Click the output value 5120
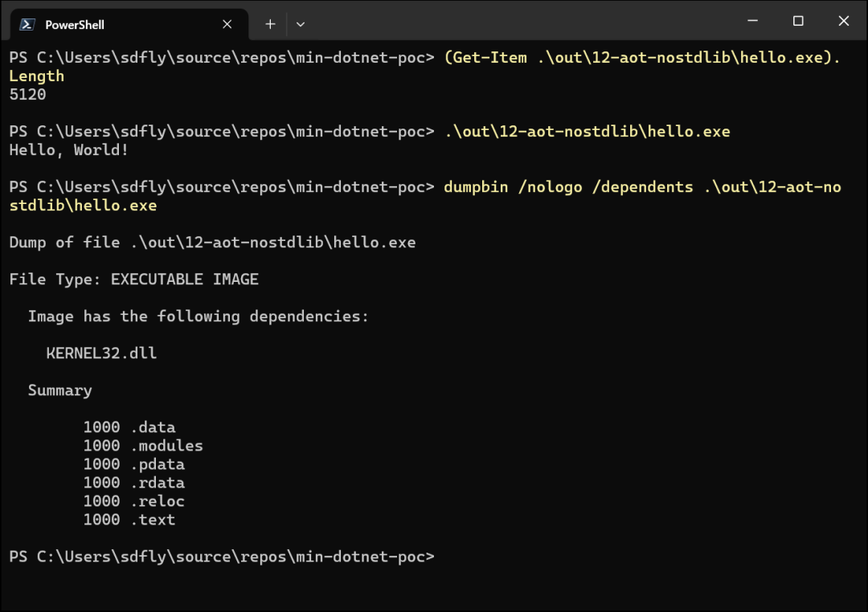 pyautogui.click(x=27, y=95)
